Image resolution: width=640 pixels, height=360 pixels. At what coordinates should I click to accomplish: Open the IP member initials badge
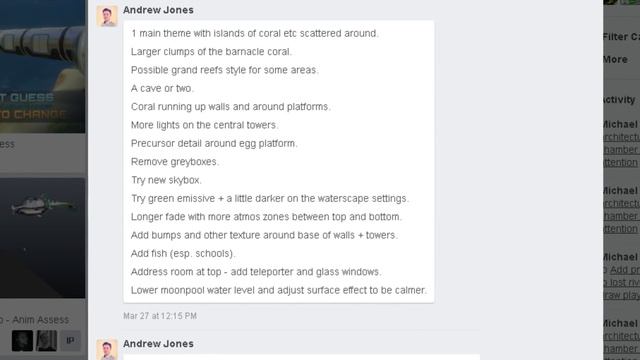(x=70, y=340)
